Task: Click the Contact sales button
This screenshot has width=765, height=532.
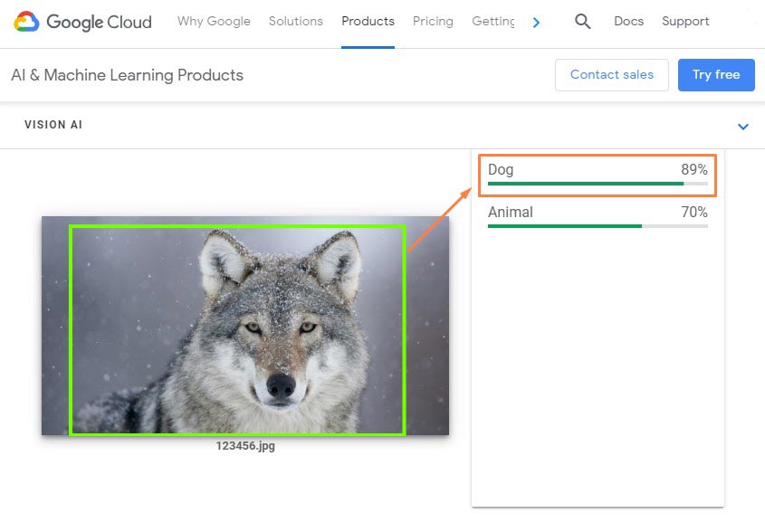Action: point(611,75)
